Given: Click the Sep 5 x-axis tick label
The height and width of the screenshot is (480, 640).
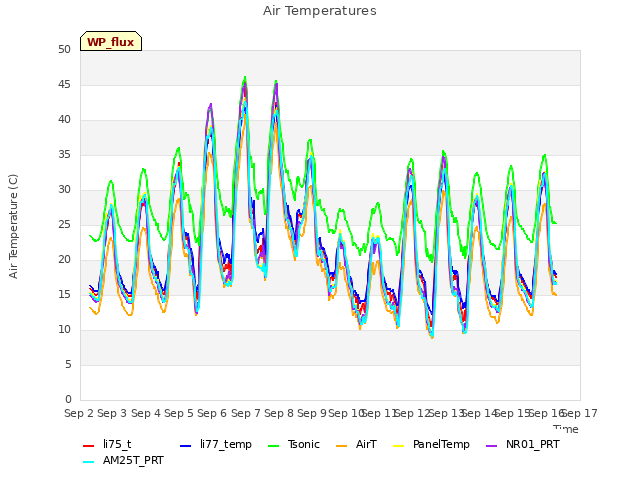Looking at the screenshot, I should pos(179,413).
